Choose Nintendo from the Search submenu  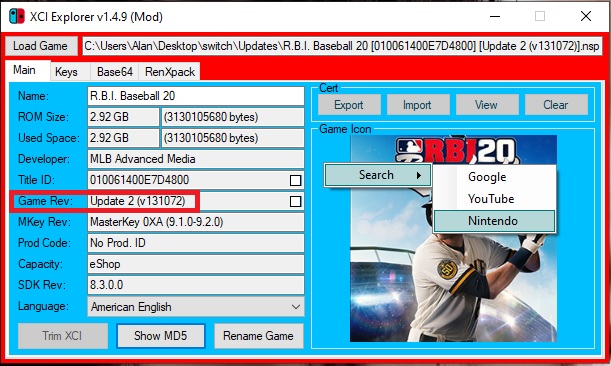click(494, 221)
